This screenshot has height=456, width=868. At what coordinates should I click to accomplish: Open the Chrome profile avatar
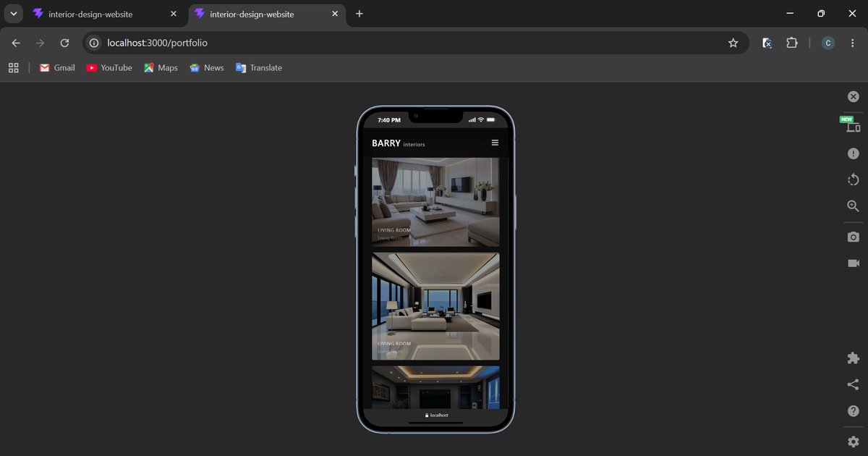point(828,43)
